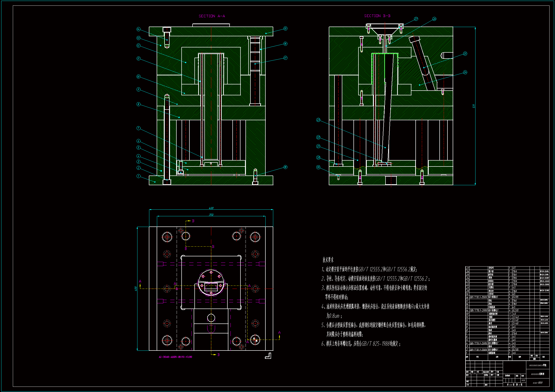Click the Cr40 material cell in row 12
The width and height of the screenshot is (555, 392).
(515, 317)
